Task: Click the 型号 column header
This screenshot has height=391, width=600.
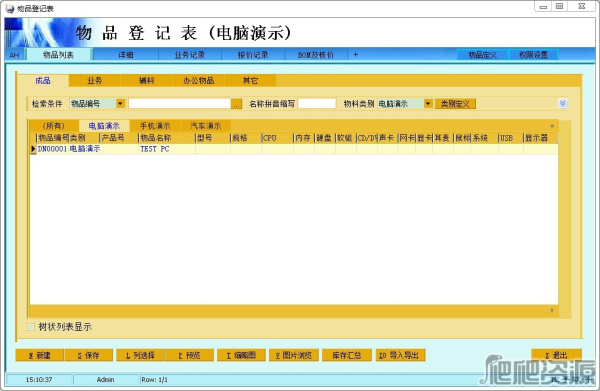Action: [213, 138]
